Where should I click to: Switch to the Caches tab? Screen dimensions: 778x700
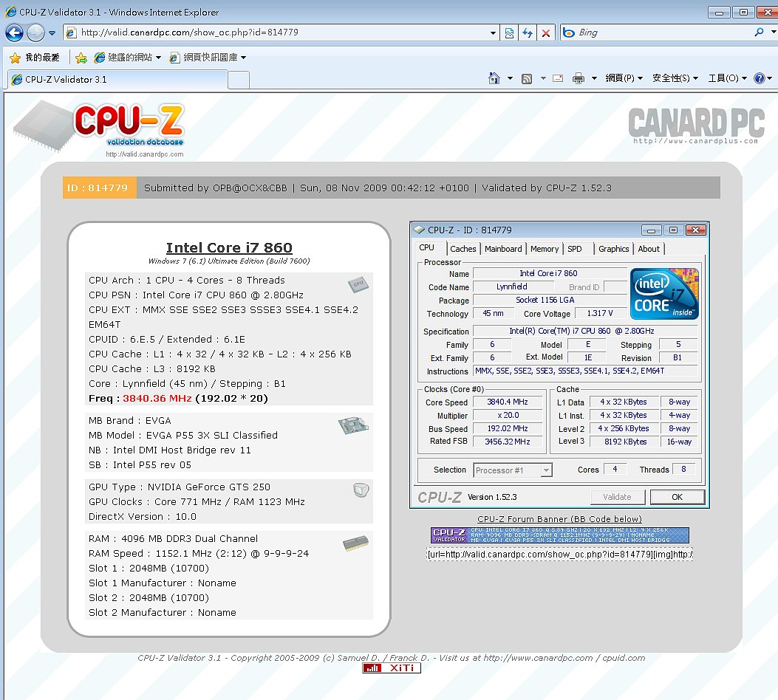point(463,249)
